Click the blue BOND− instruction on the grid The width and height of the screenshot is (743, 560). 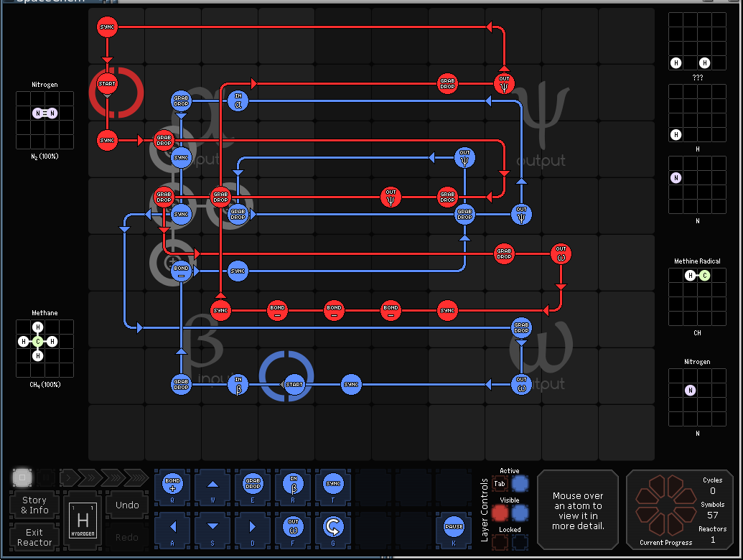pyautogui.click(x=181, y=271)
